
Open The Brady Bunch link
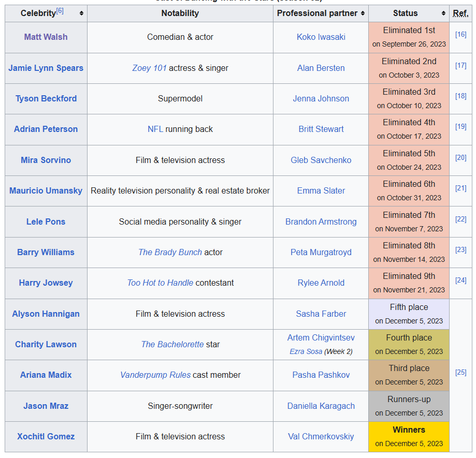tap(170, 253)
